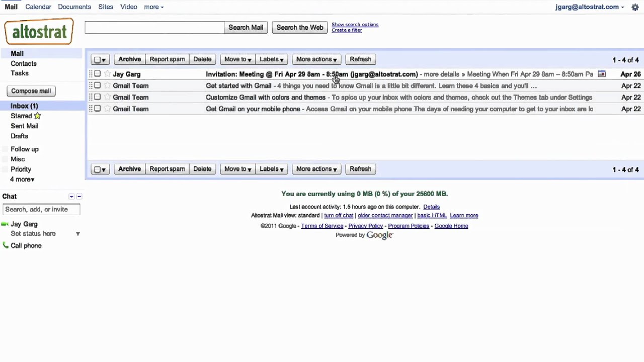Viewport: 644px width, 362px height.
Task: Open chat status dropdown arrow
Action: 78,234
